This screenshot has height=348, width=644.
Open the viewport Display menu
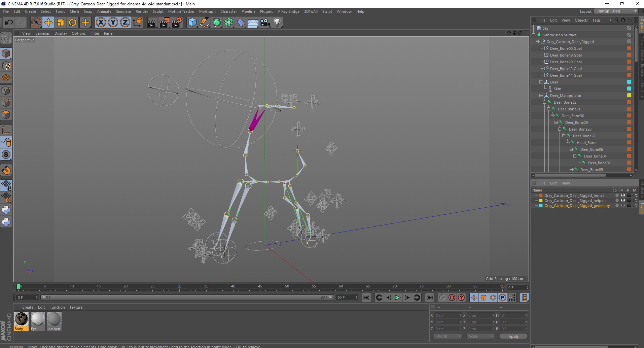[x=61, y=33]
